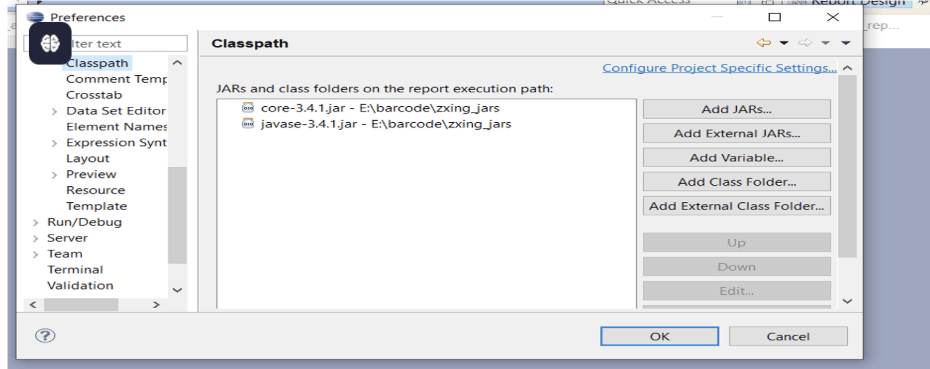Click the forward navigation arrow icon
Image resolution: width=930 pixels, height=369 pixels.
[805, 43]
